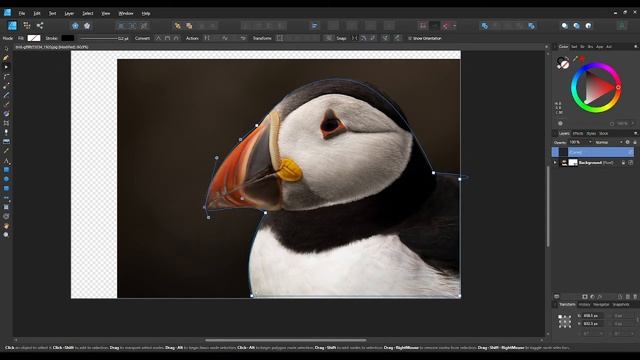Toggle layer lock icon in Layers header
The height and width of the screenshot is (360, 640).
point(635,142)
